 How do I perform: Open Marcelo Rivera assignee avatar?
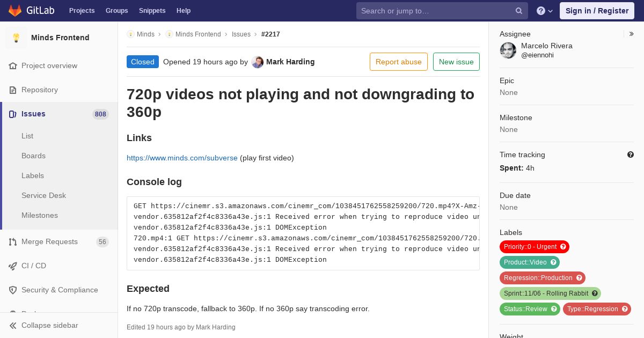coord(508,50)
